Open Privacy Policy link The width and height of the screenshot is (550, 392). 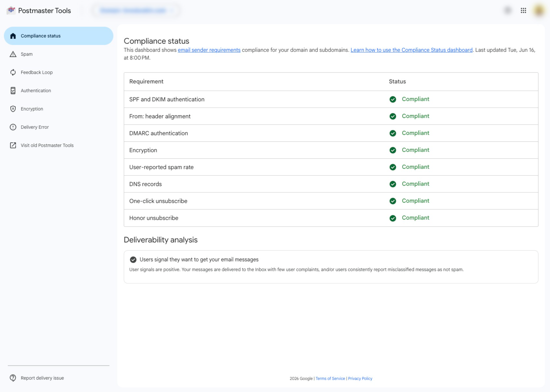[x=360, y=379]
